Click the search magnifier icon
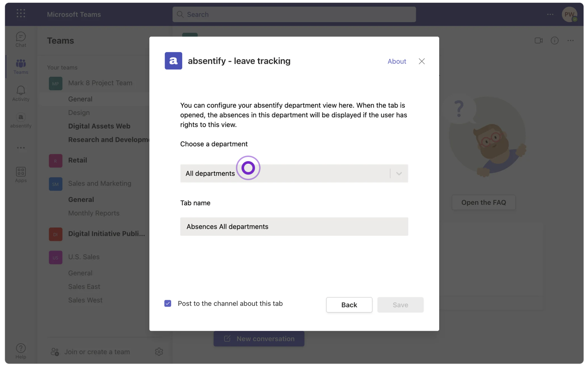The image size is (588, 367). tap(180, 14)
